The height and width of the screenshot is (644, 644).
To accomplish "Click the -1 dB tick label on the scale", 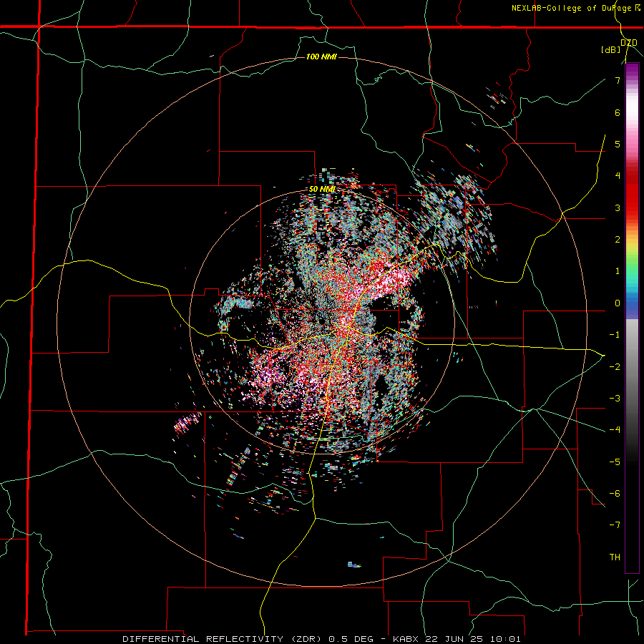I will coord(615,335).
